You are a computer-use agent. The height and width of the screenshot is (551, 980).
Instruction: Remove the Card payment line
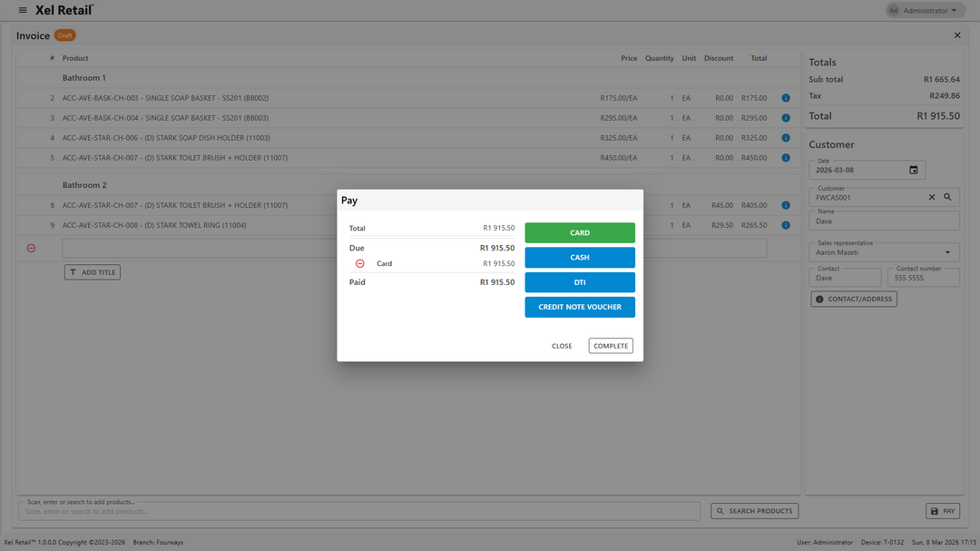coord(360,263)
